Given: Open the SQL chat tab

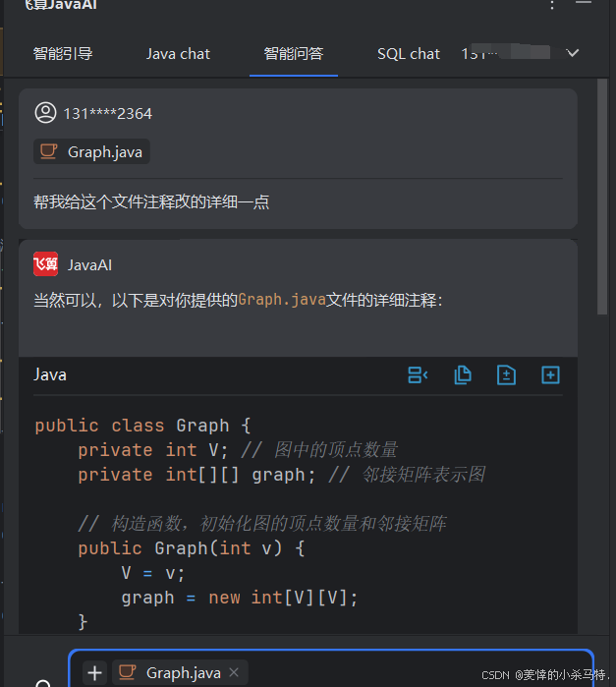Looking at the screenshot, I should 409,54.
